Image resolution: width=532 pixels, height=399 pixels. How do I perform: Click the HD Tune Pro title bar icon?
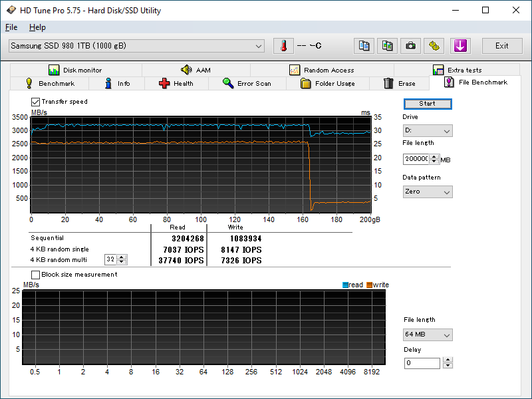click(11, 10)
